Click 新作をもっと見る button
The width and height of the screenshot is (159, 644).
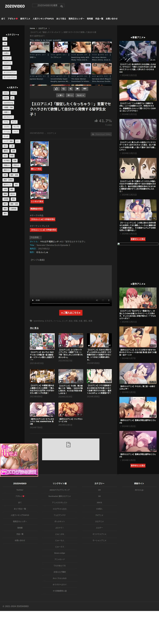(138, 466)
